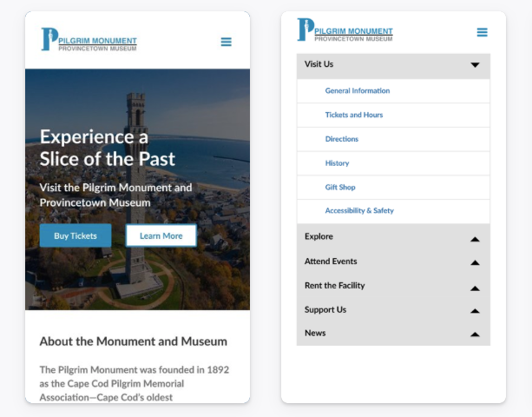Select Visit Us menu heading
Image resolution: width=532 pixels, height=417 pixels.
coord(319,64)
